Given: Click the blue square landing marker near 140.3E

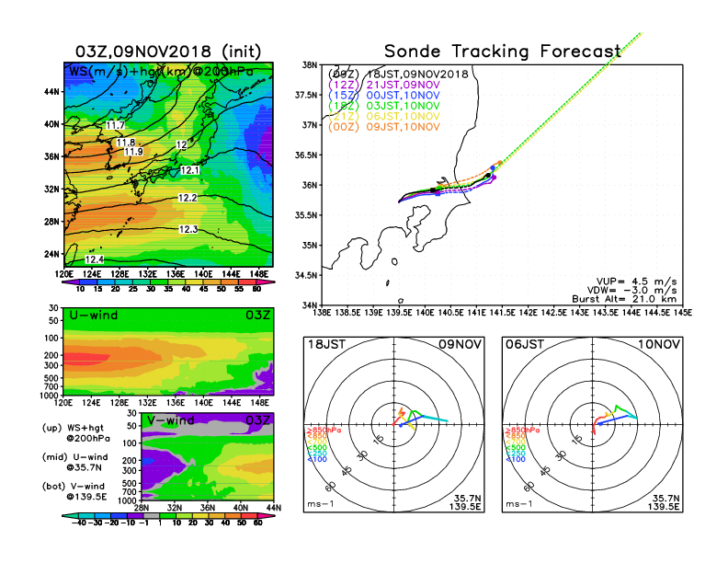Looking at the screenshot, I should click(x=438, y=193).
